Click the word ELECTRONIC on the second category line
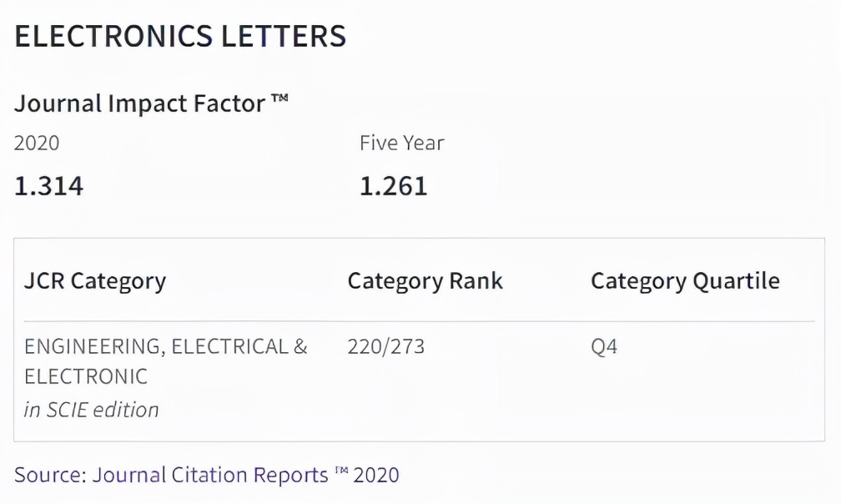The width and height of the screenshot is (841, 504). 86,376
